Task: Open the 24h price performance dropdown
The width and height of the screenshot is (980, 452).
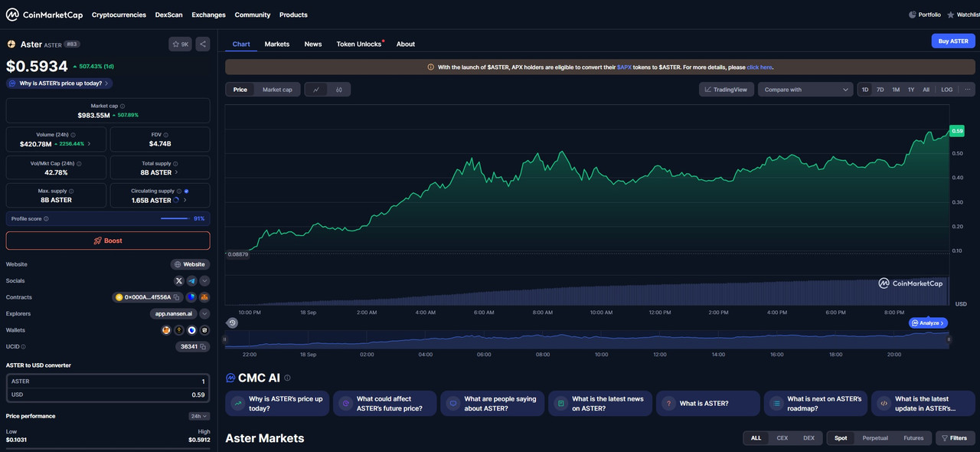Action: point(199,416)
